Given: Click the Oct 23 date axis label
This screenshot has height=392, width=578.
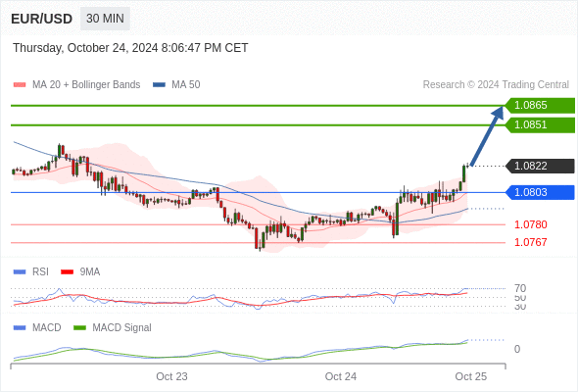Looking at the screenshot, I should coord(171,376).
